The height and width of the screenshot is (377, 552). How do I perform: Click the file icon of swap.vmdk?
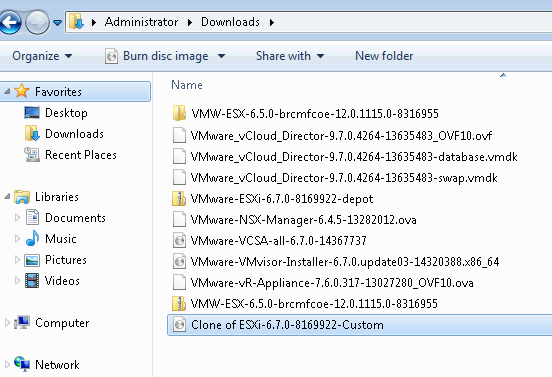click(x=179, y=177)
